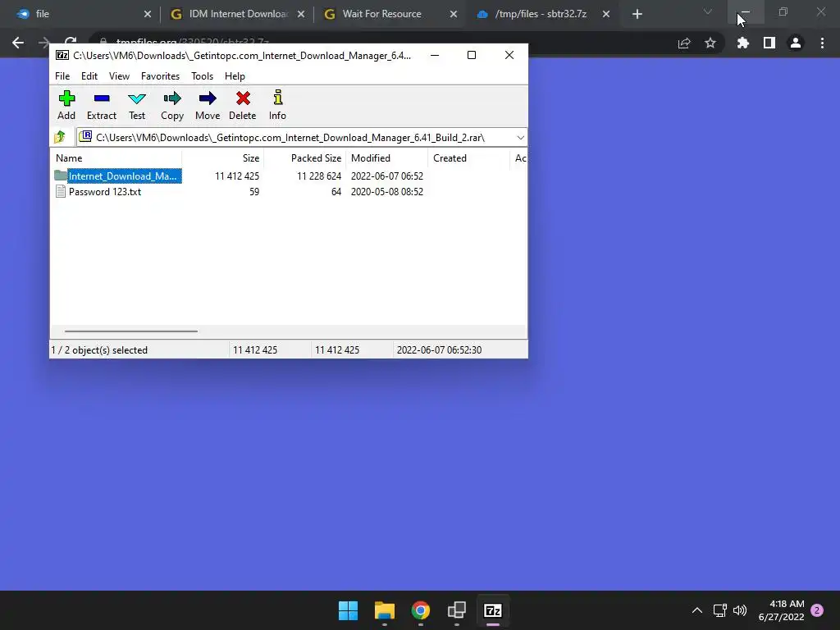Viewport: 840px width, 630px height.
Task: Open the Edit menu
Action: [89, 76]
